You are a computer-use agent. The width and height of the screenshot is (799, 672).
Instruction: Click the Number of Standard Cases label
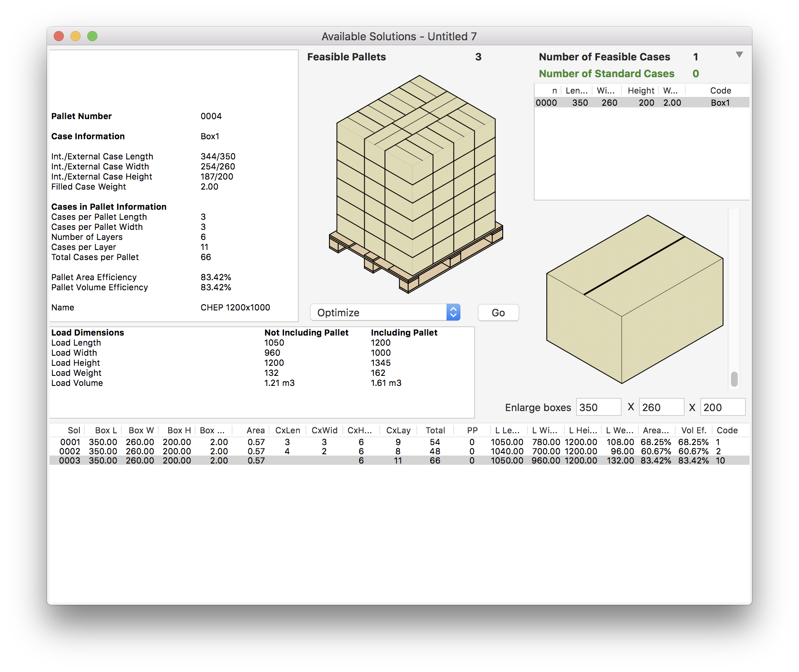tap(606, 74)
